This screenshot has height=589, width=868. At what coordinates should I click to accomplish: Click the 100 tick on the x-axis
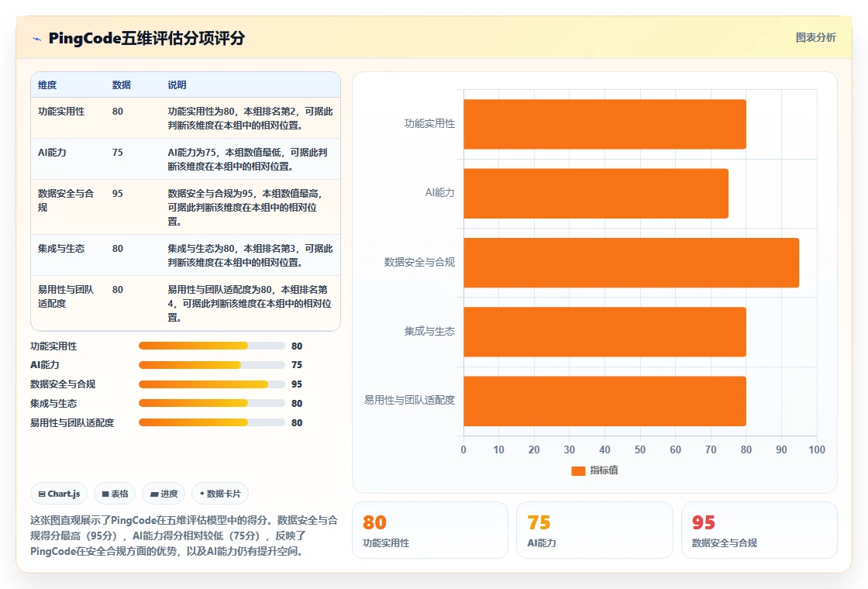click(x=817, y=449)
